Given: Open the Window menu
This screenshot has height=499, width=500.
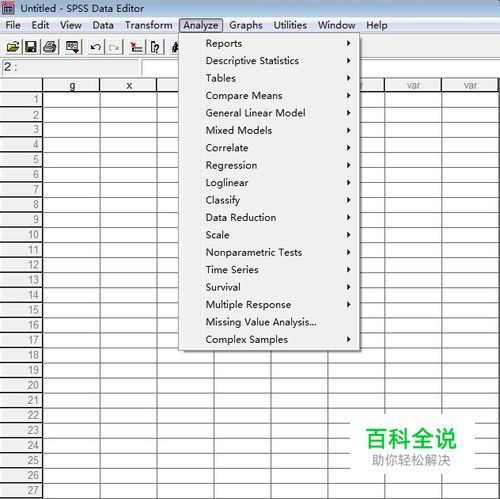Looking at the screenshot, I should pyautogui.click(x=336, y=25).
